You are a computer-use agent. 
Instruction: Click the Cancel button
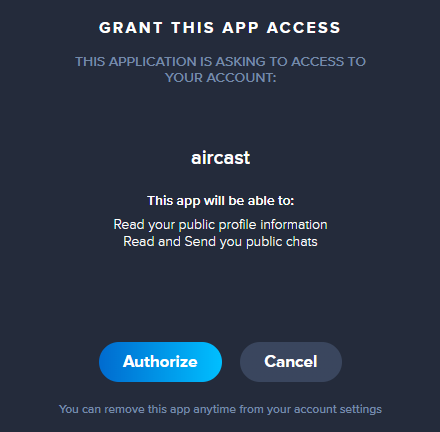click(x=291, y=362)
